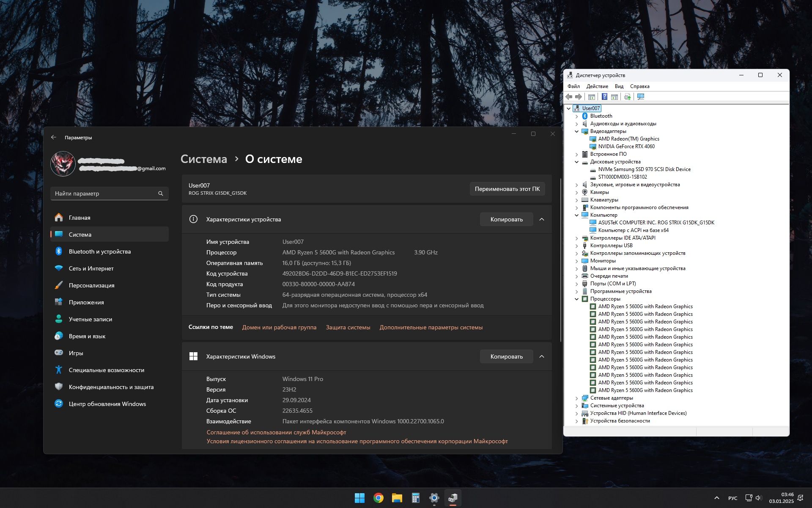Scan for hardware changes via monitor icon
The image size is (812, 508).
(641, 97)
